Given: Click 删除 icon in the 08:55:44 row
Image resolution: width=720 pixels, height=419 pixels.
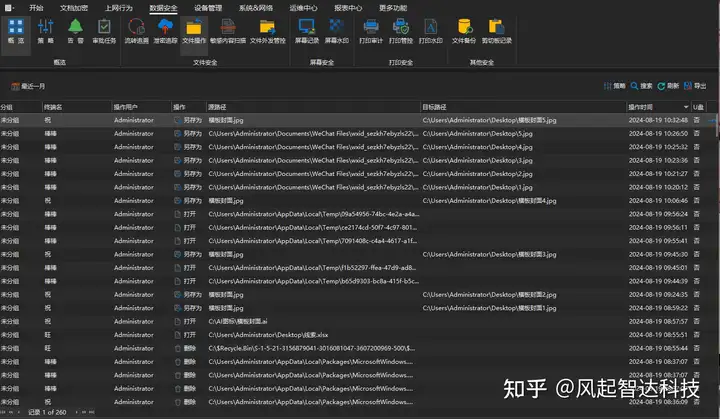Looking at the screenshot, I should [x=178, y=348].
